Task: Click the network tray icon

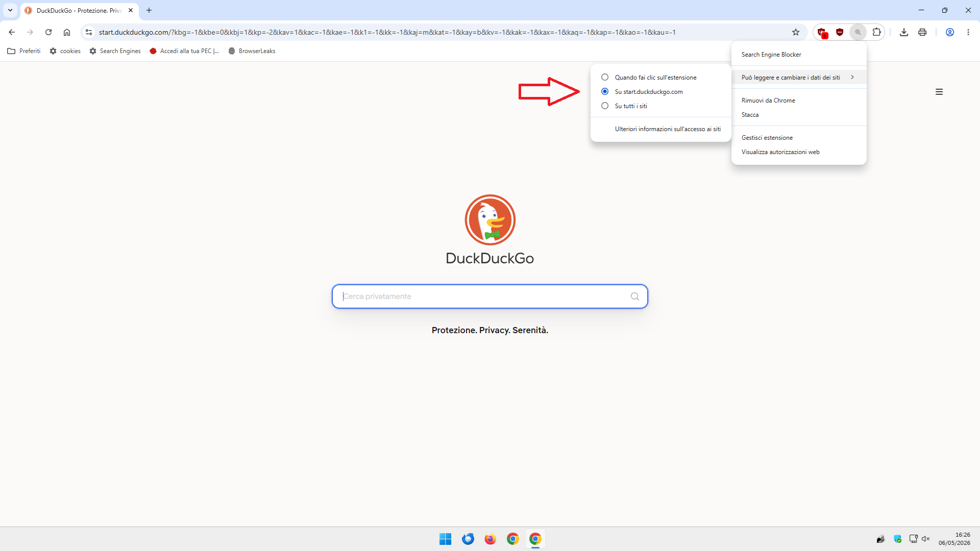Action: point(913,539)
